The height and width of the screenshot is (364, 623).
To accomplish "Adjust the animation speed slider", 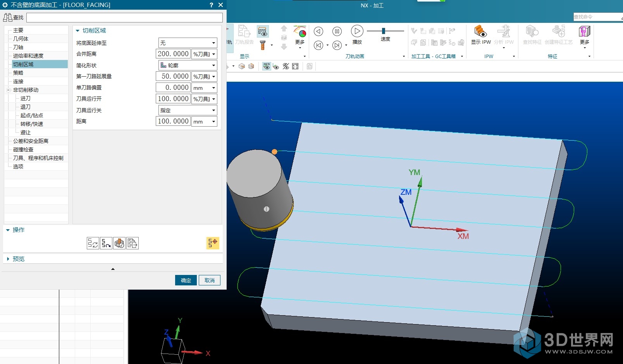I will pyautogui.click(x=384, y=31).
